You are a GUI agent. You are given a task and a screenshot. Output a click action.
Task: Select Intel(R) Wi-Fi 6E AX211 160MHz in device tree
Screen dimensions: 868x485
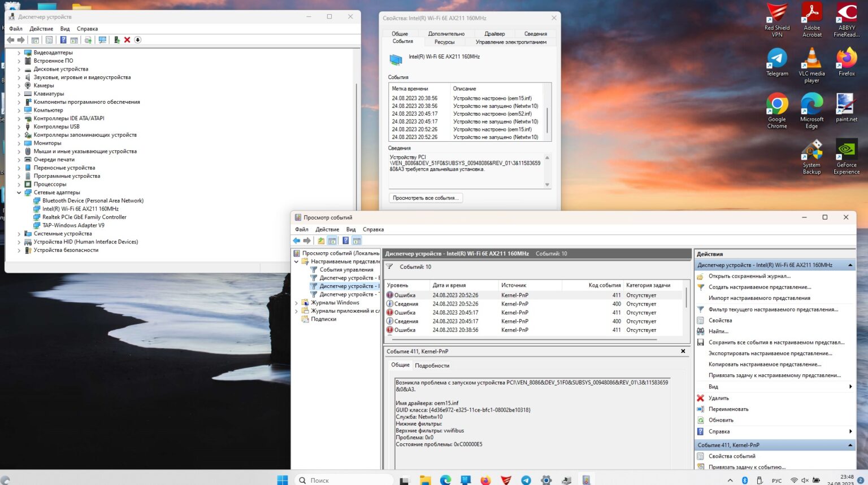80,209
